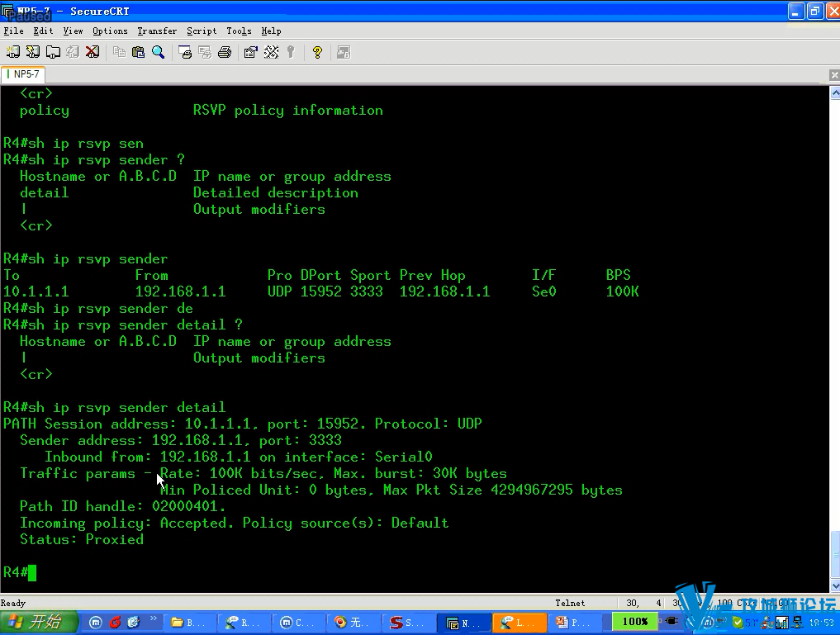Image resolution: width=840 pixels, height=635 pixels.
Task: Open the Script menu
Action: pos(202,31)
